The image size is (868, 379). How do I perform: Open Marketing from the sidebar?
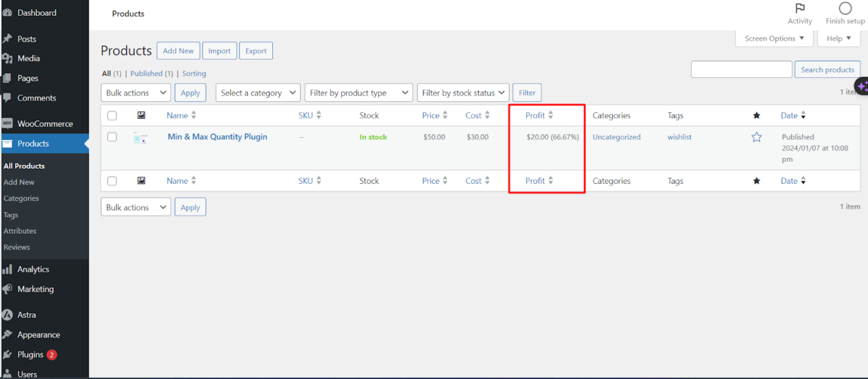(x=33, y=289)
